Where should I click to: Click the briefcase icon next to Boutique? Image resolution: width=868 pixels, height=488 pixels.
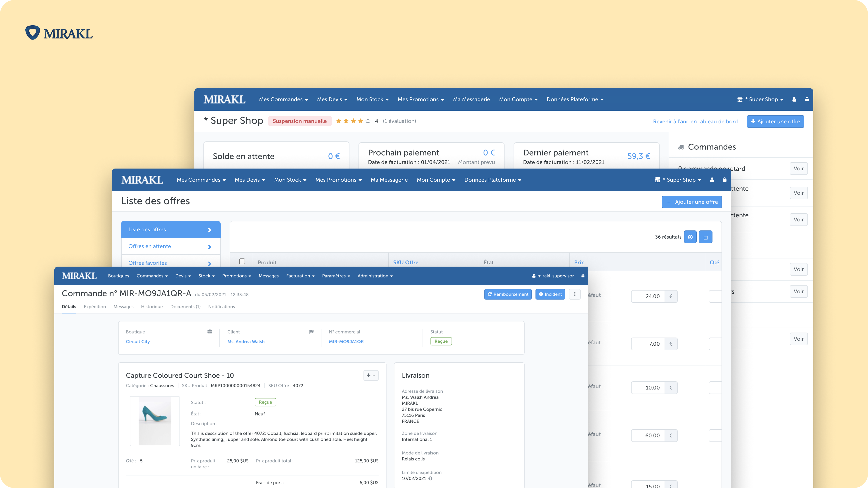[210, 332]
